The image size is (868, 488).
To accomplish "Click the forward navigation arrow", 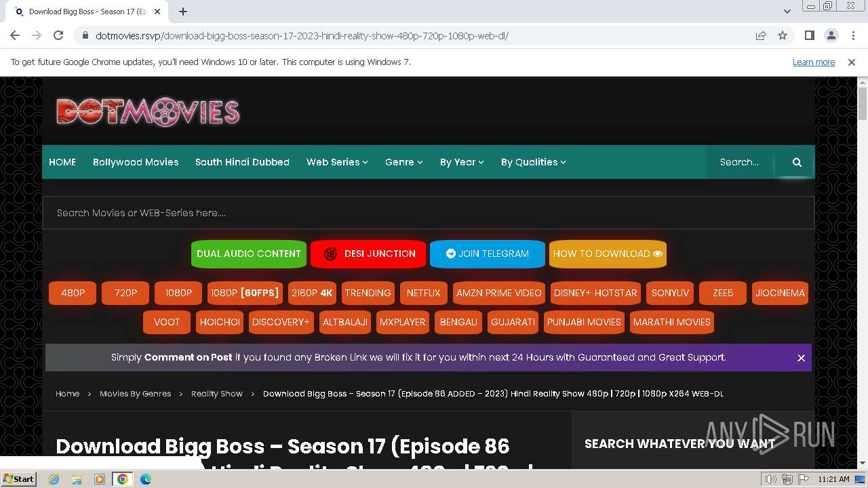I will coord(37,35).
